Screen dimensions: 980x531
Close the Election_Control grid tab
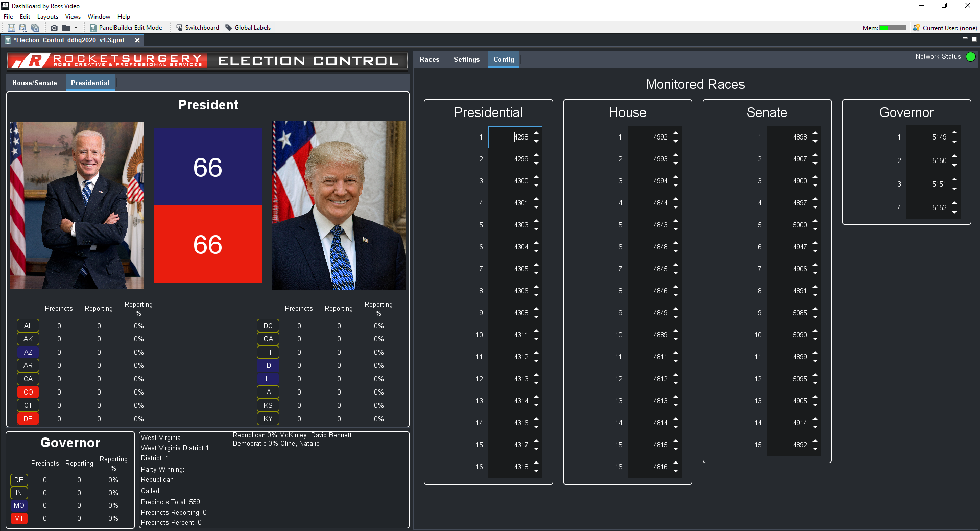click(137, 40)
